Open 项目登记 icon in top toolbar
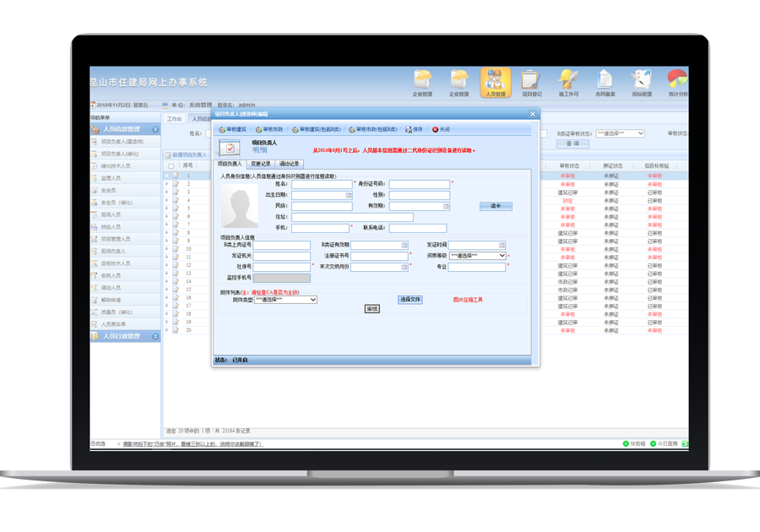The image size is (760, 532). [x=531, y=82]
